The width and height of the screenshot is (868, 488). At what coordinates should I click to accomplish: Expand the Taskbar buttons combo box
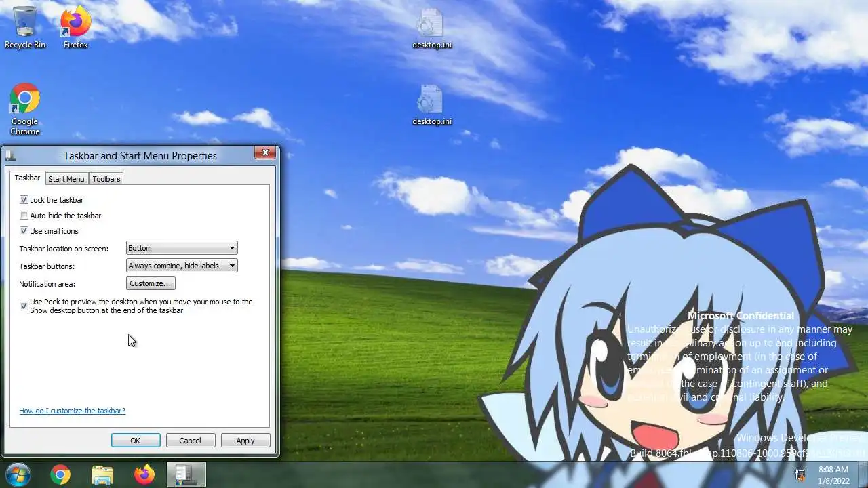pyautogui.click(x=182, y=266)
